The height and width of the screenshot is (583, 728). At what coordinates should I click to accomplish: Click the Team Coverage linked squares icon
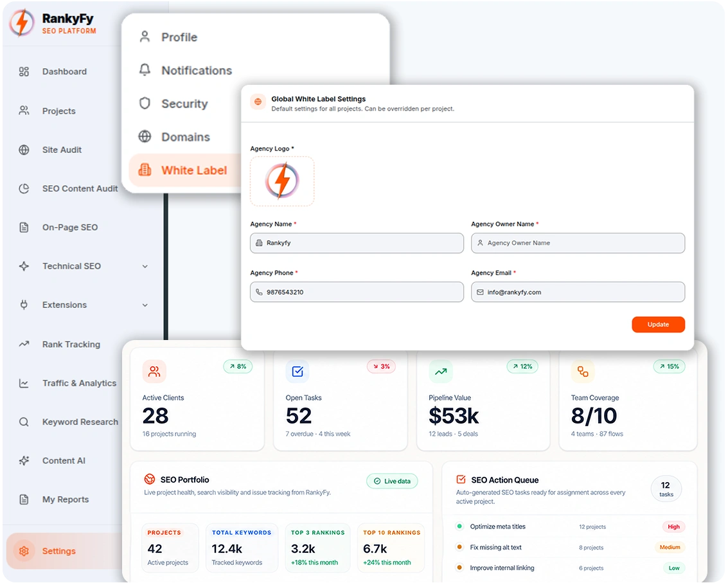(583, 372)
